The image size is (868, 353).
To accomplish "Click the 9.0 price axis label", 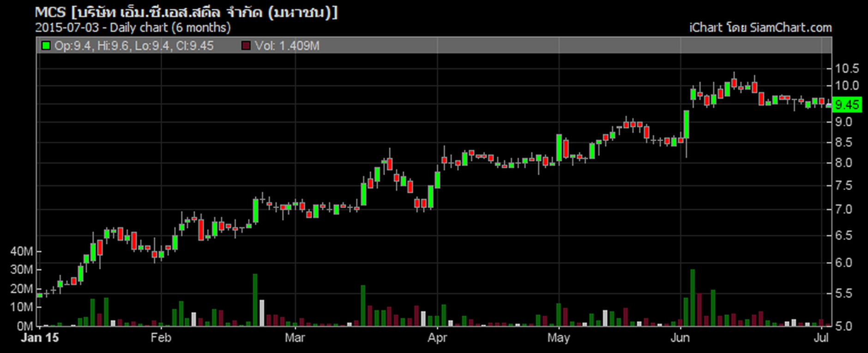I will pyautogui.click(x=844, y=122).
